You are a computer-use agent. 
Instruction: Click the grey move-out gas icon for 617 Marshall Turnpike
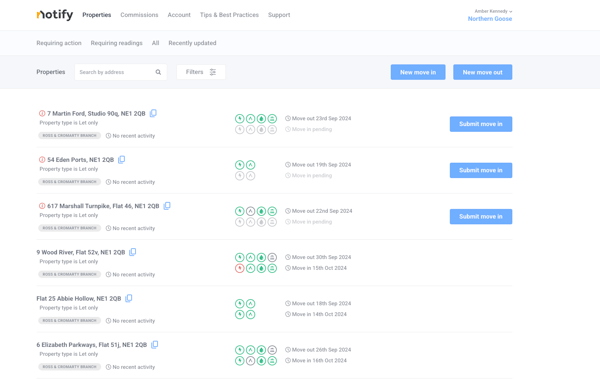[x=251, y=211]
